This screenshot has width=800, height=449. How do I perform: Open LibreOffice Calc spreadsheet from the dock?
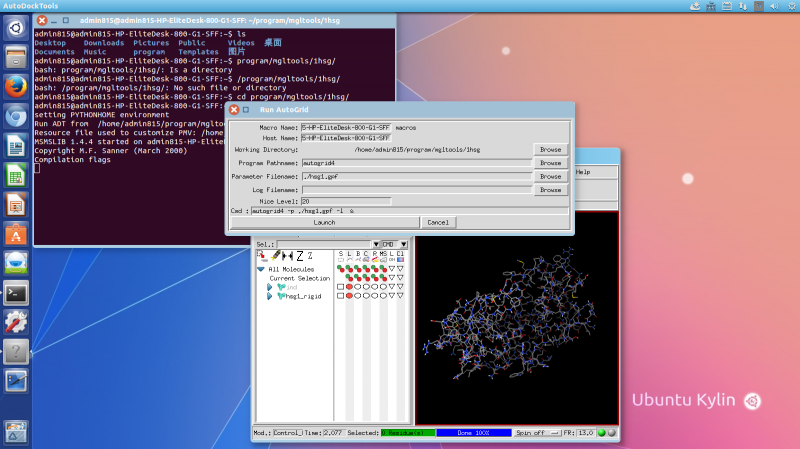click(15, 176)
